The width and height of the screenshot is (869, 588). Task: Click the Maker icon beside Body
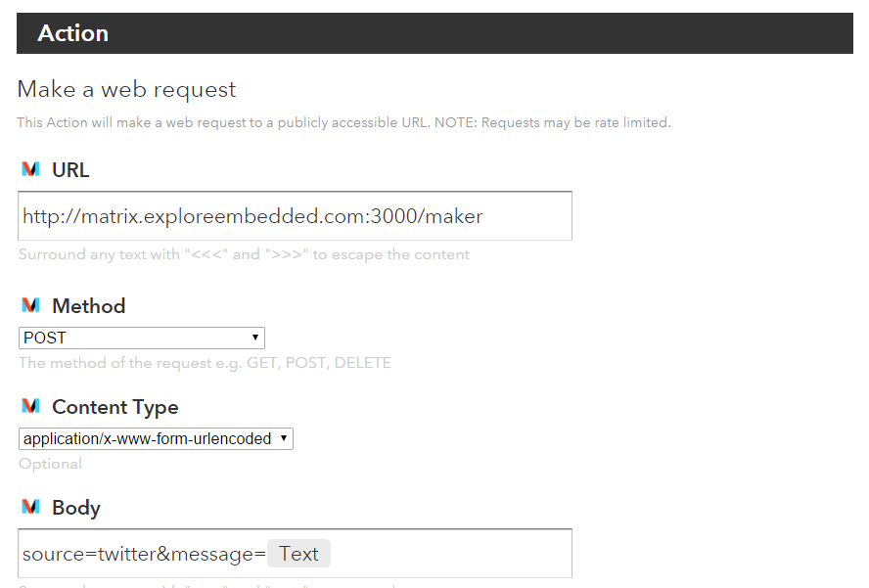click(x=30, y=507)
